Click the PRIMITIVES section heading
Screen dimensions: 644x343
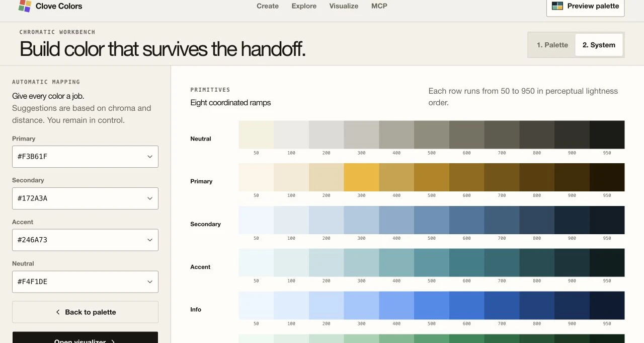[210, 90]
